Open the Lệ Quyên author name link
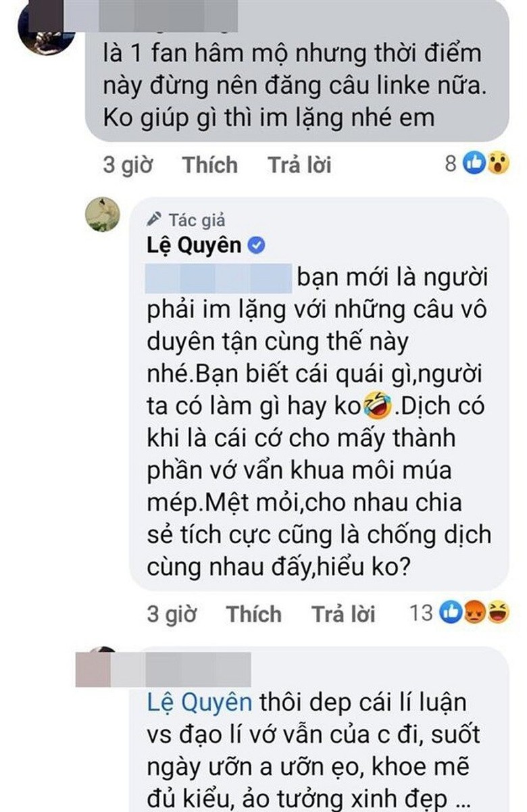Screen dimensions: 527x812 (x=195, y=245)
